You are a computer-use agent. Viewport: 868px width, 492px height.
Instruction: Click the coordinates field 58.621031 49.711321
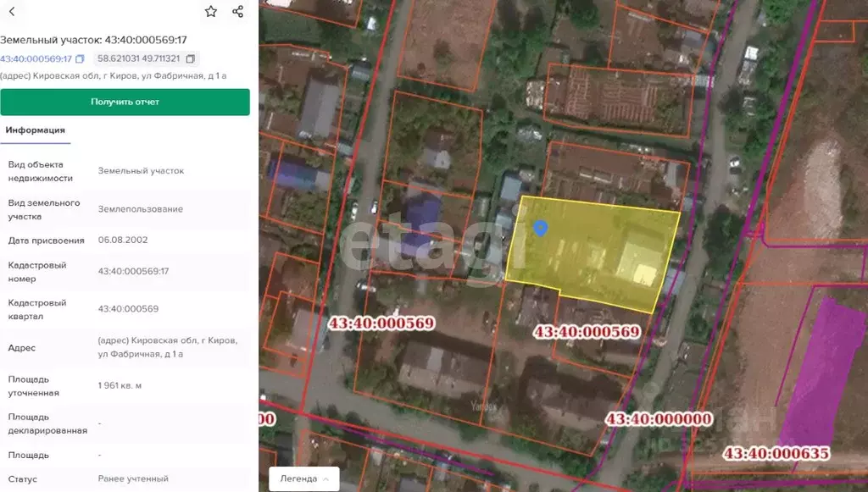138,59
